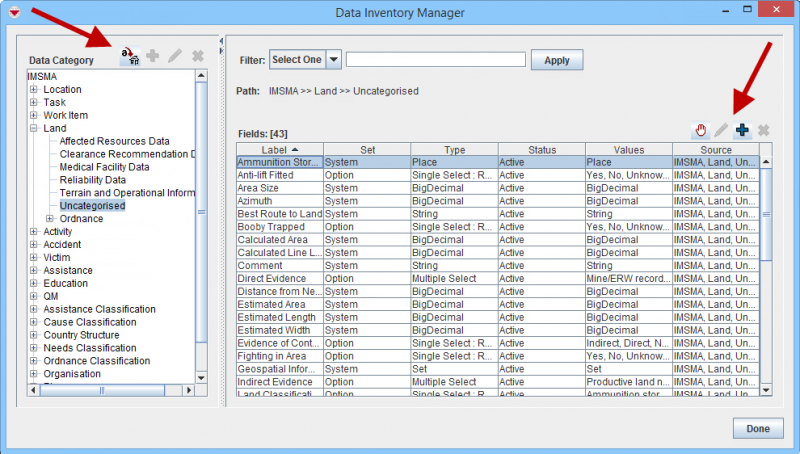The image size is (800, 454).
Task: Collapse the Land tree node
Action: [x=33, y=128]
